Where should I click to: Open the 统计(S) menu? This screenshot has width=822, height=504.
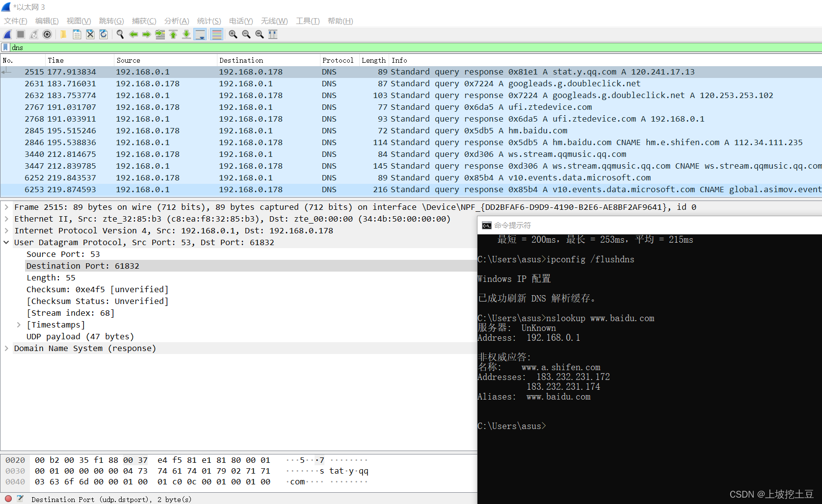point(209,21)
